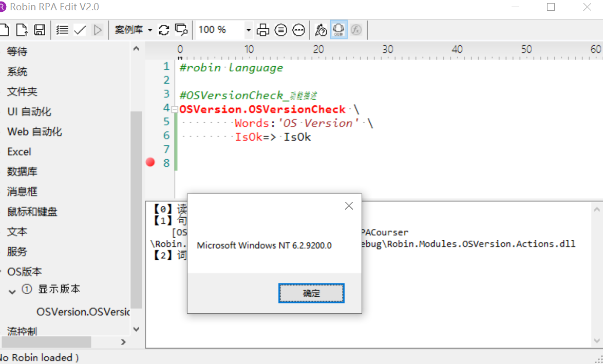Viewport: 603px width, 364px height.
Task: Click the circled ellipsis icon
Action: pyautogui.click(x=298, y=30)
